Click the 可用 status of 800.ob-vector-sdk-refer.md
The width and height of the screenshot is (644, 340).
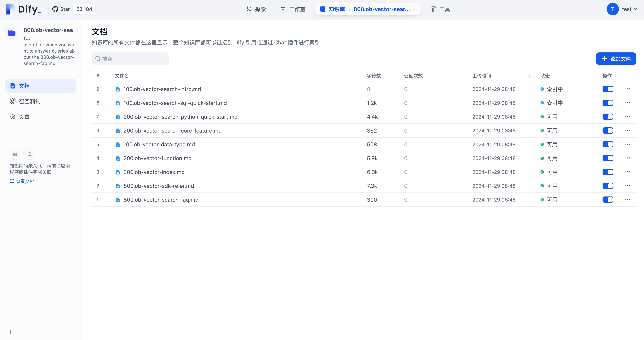point(549,186)
